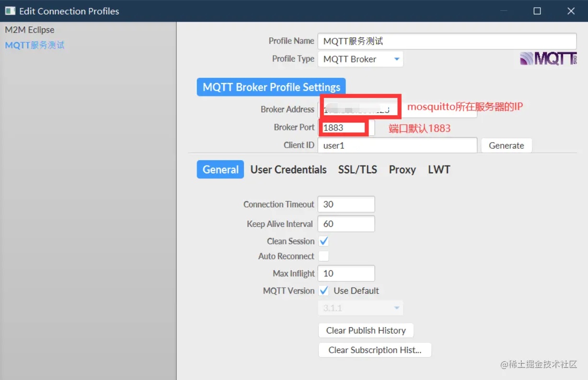588x380 pixels.
Task: Click Clear Publish History button
Action: click(x=366, y=331)
